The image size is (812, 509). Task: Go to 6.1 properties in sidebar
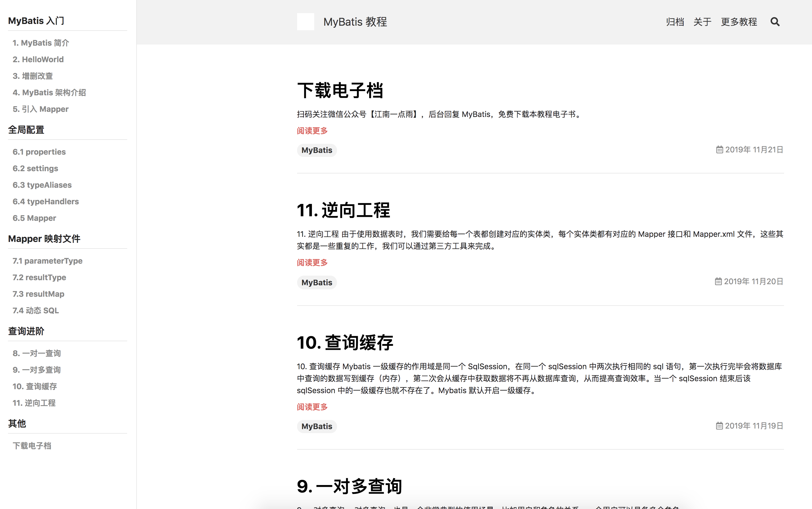(39, 152)
